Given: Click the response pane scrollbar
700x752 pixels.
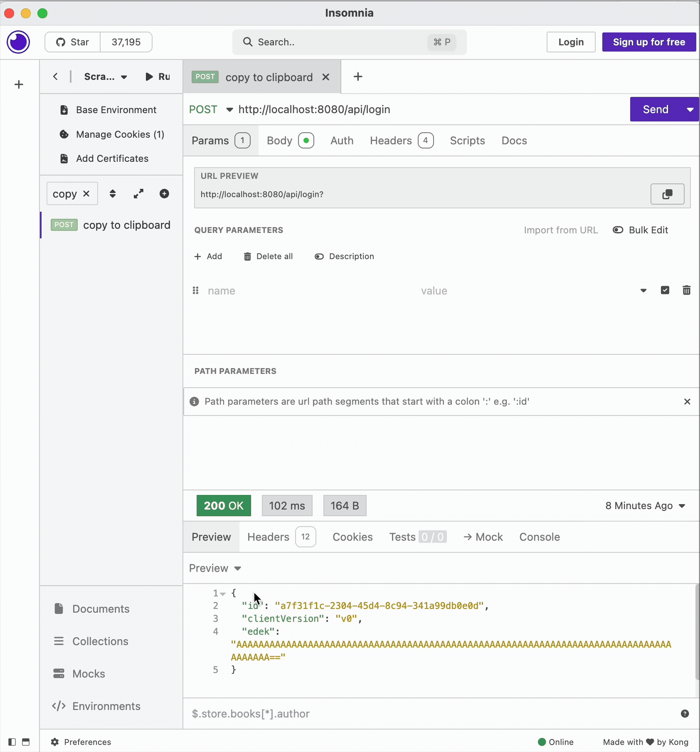Looking at the screenshot, I should pos(697,632).
